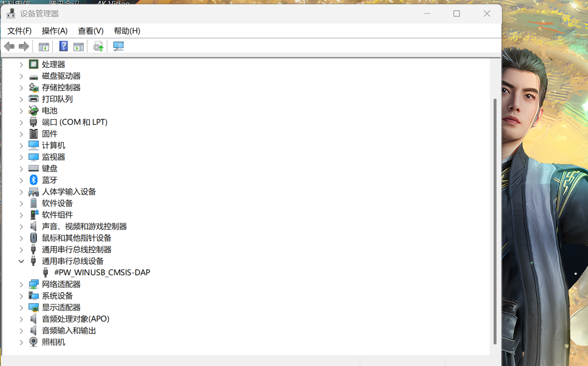The width and height of the screenshot is (588, 366).
Task: Select the 监视器 label
Action: point(54,157)
